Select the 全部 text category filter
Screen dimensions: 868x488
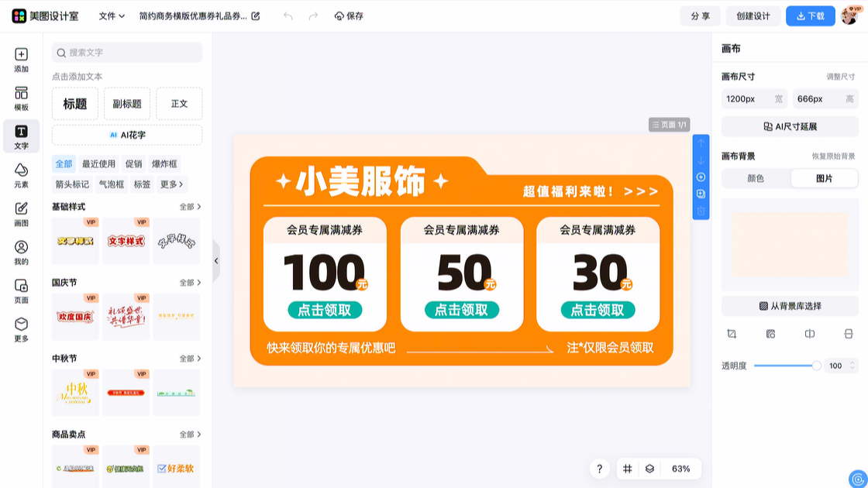(64, 163)
